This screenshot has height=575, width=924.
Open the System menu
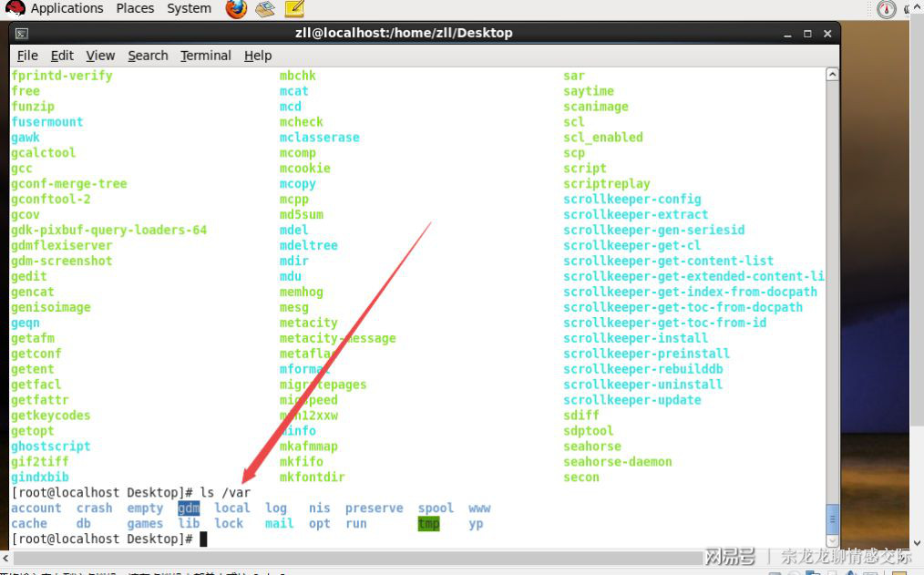point(190,8)
